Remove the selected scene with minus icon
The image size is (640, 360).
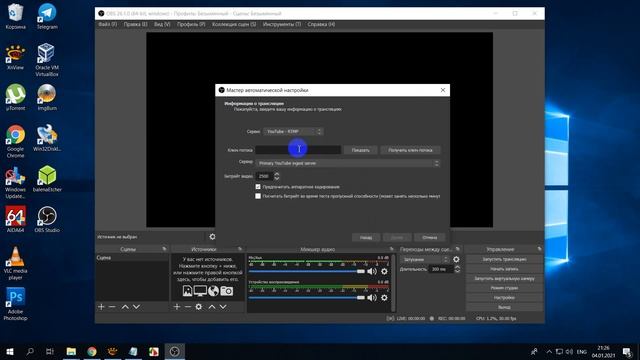coord(112,307)
